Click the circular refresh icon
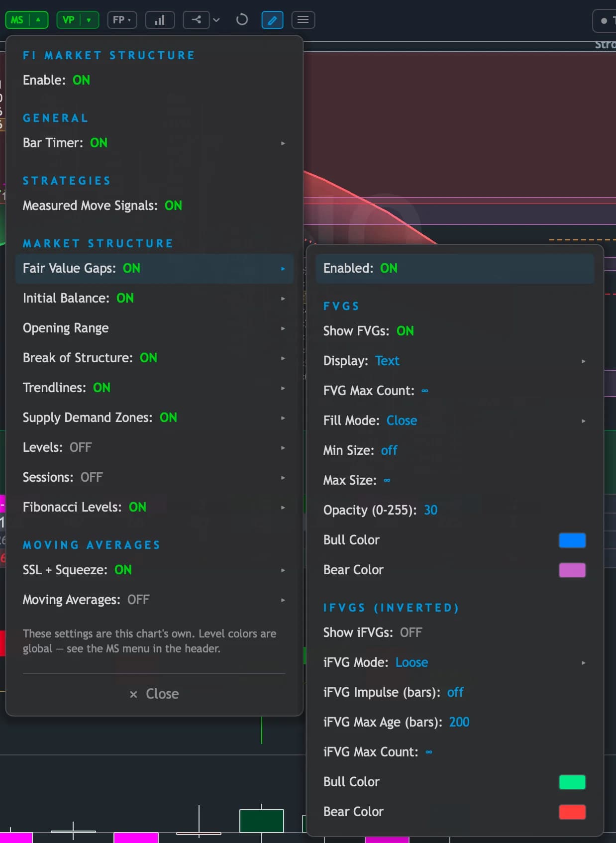The width and height of the screenshot is (616, 843). (242, 20)
